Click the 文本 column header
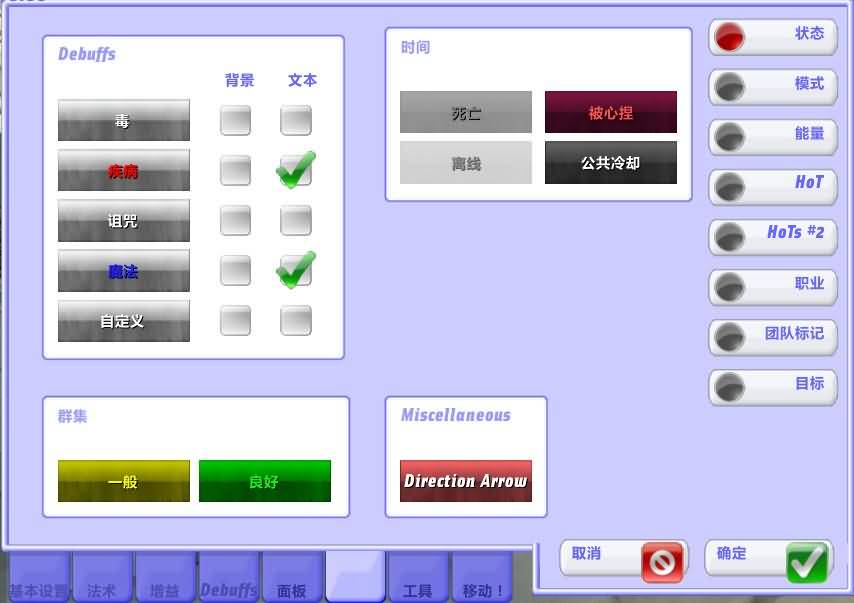 pyautogui.click(x=302, y=81)
